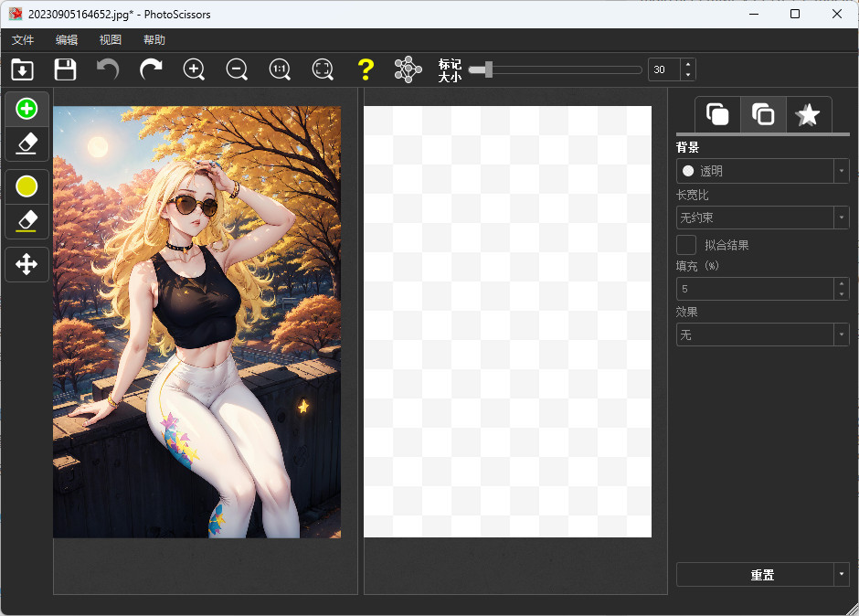Click the PhotoScissors app icon in title bar

(x=16, y=14)
